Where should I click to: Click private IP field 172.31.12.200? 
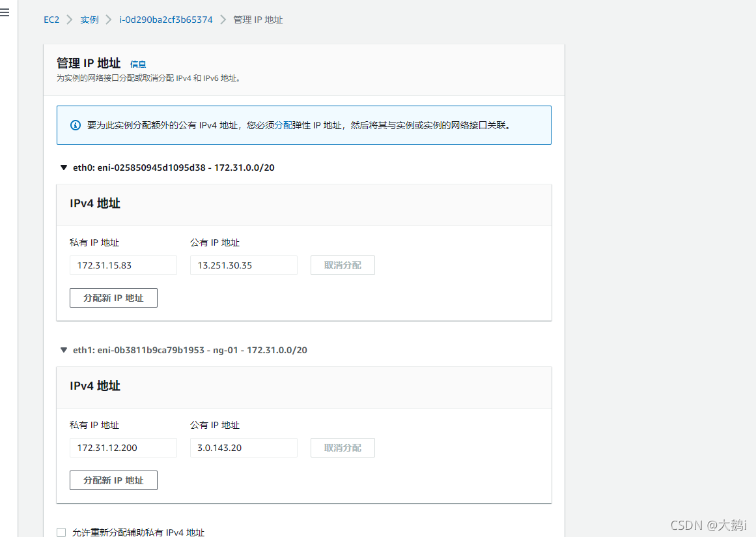pyautogui.click(x=124, y=448)
